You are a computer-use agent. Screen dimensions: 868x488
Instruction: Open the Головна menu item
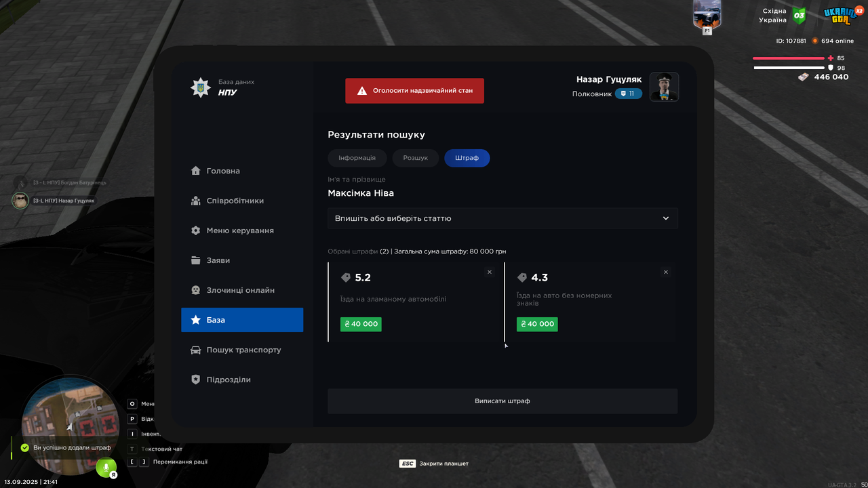coord(242,171)
